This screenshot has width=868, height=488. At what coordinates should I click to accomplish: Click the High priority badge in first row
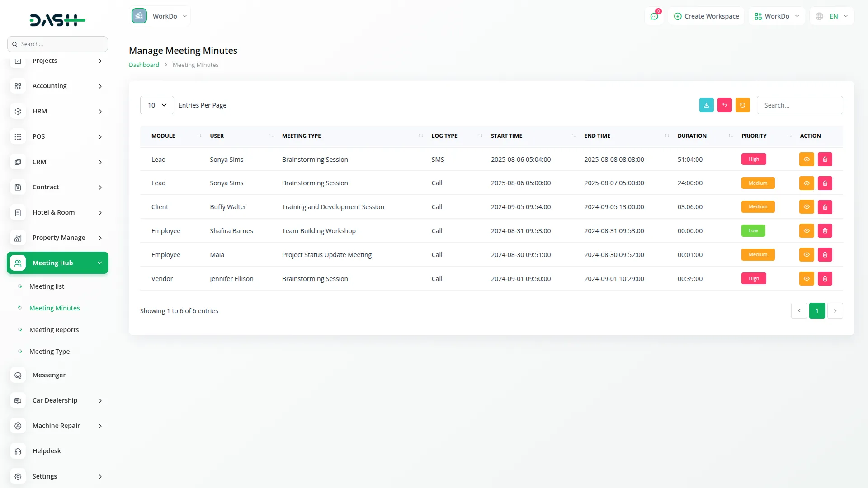click(753, 160)
